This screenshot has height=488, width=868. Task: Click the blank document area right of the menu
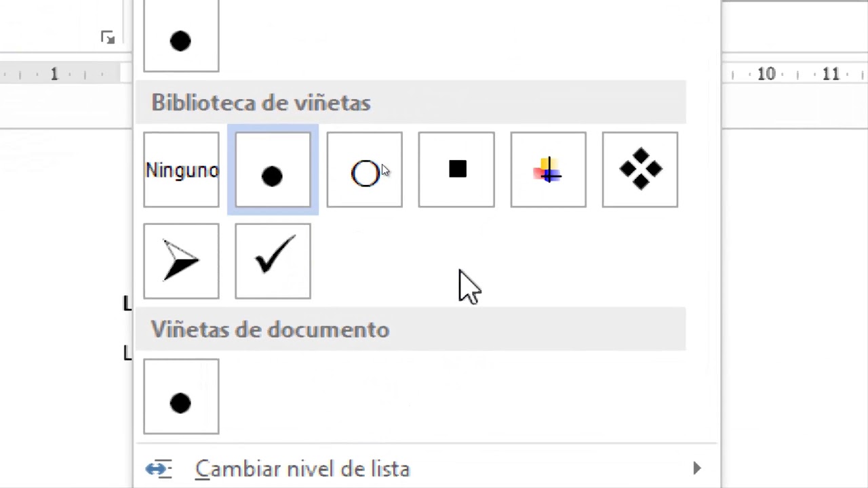(793, 271)
